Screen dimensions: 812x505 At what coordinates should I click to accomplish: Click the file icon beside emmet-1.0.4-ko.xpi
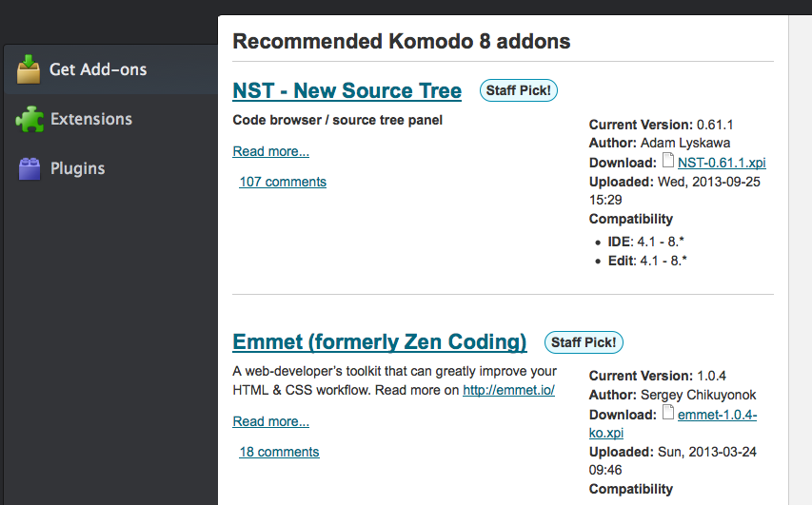(667, 414)
